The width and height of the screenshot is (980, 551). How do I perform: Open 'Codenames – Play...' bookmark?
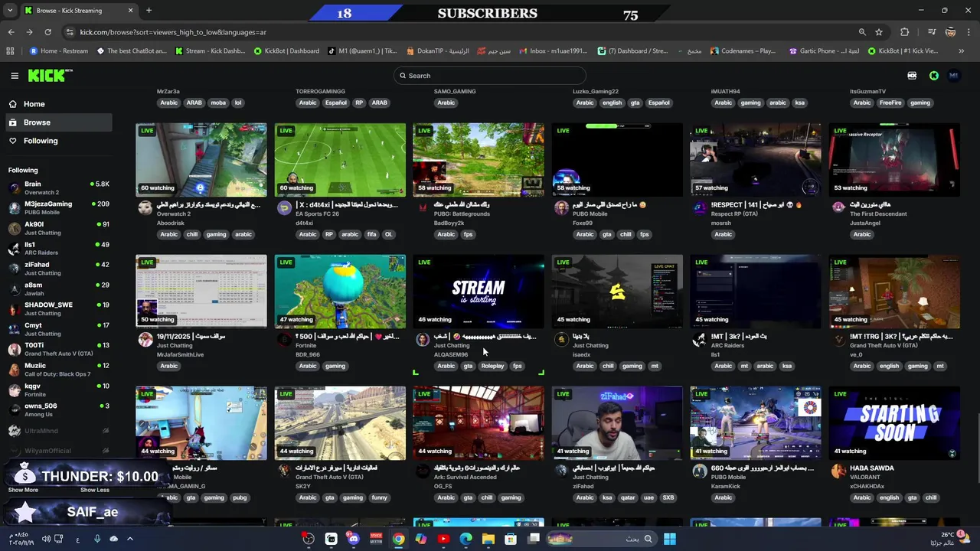tap(743, 51)
